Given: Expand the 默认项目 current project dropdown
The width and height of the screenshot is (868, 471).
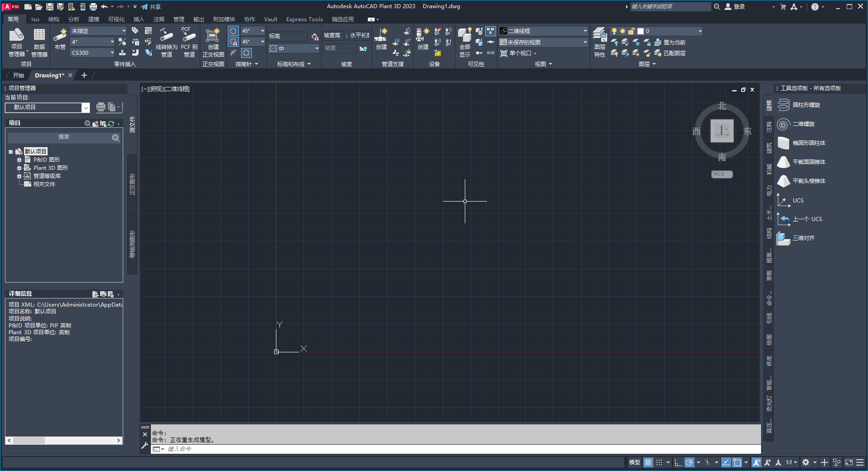Looking at the screenshot, I should (86, 108).
